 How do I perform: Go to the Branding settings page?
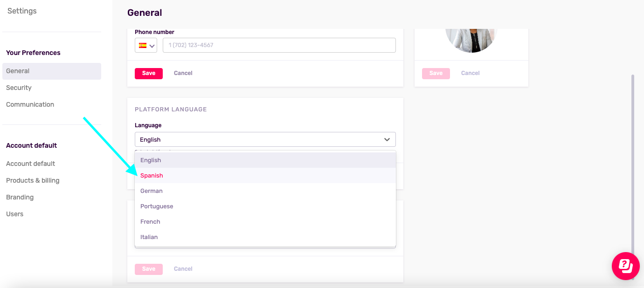coord(20,197)
